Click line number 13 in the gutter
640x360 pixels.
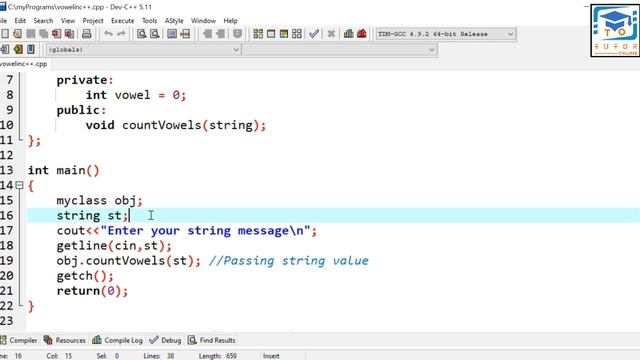point(7,170)
